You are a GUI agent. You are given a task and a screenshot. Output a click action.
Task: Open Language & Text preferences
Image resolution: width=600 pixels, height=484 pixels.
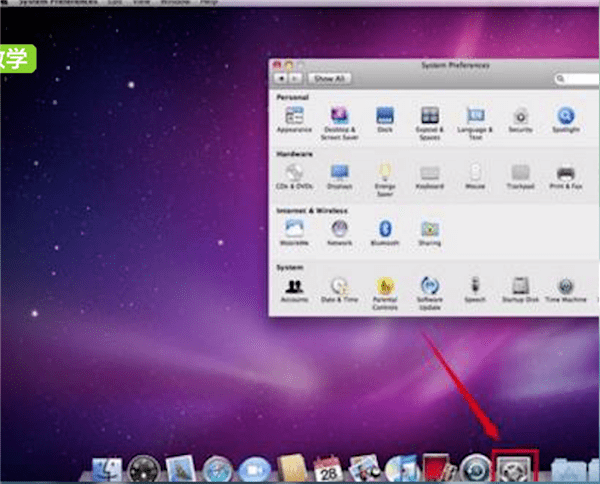click(x=475, y=123)
